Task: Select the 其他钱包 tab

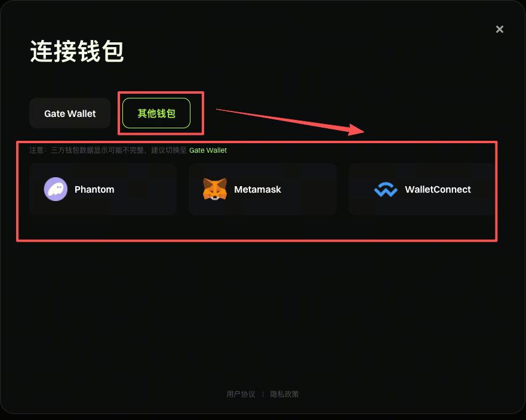Action: coord(156,113)
